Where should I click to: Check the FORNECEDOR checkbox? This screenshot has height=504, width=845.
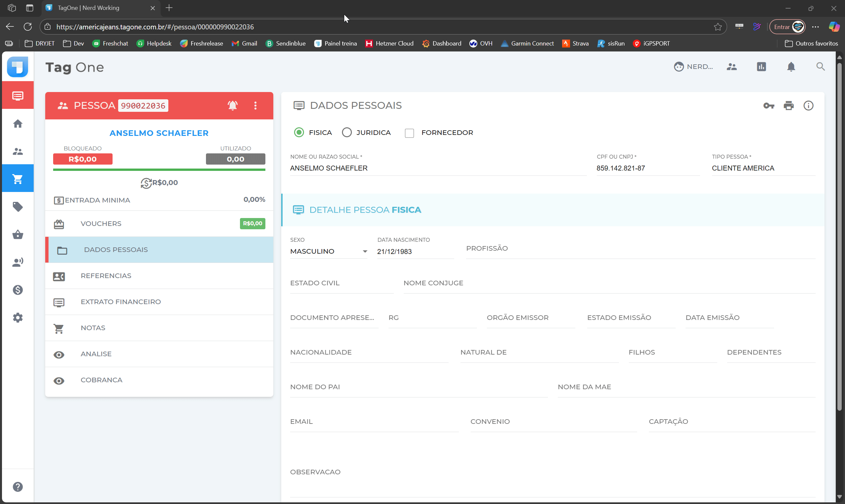[x=409, y=133]
